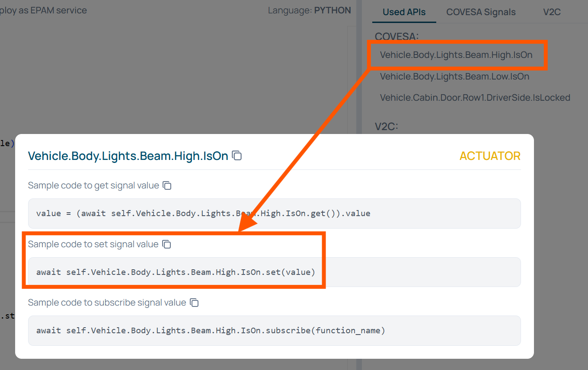
Task: Click the V2C: section heading under Used APIs
Action: click(x=386, y=126)
